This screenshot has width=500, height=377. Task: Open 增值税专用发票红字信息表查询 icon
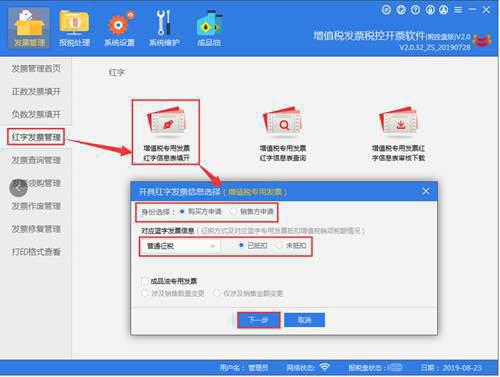(283, 134)
